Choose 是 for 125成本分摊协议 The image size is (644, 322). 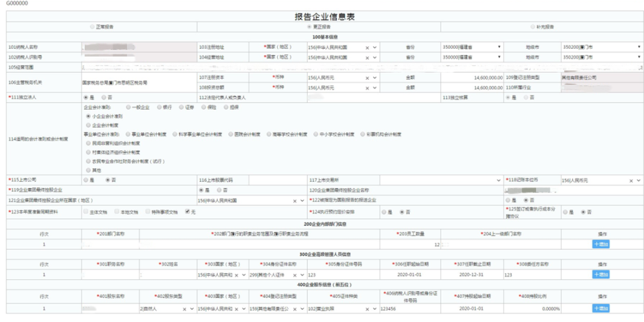click(x=565, y=212)
